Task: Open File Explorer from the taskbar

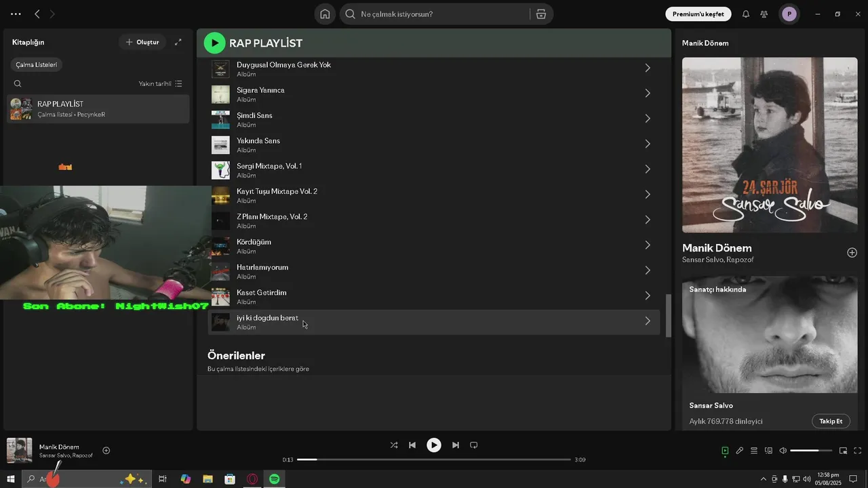Action: tap(208, 479)
